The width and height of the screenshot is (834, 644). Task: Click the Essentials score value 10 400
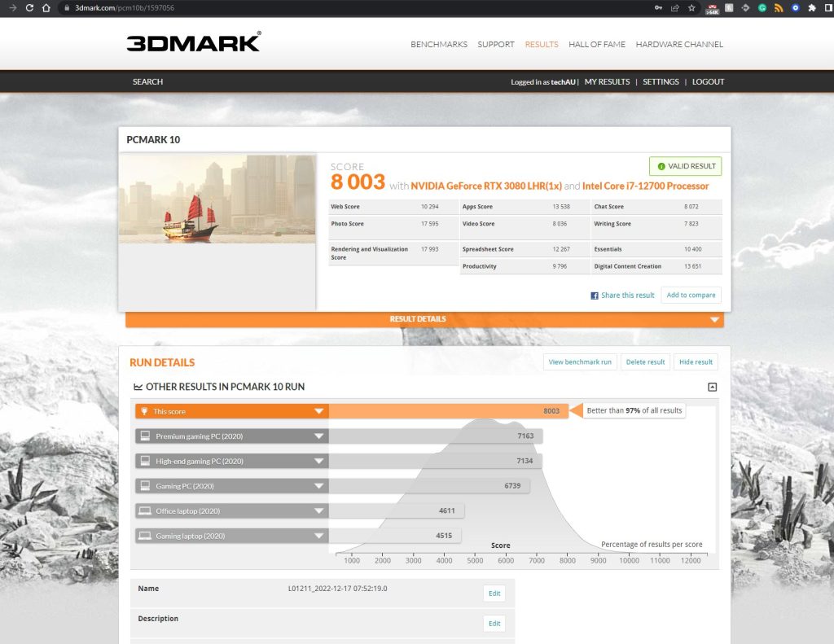click(692, 249)
